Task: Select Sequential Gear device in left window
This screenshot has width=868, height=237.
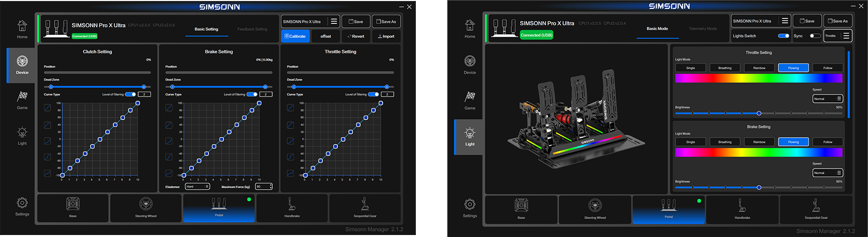Action: [x=365, y=208]
